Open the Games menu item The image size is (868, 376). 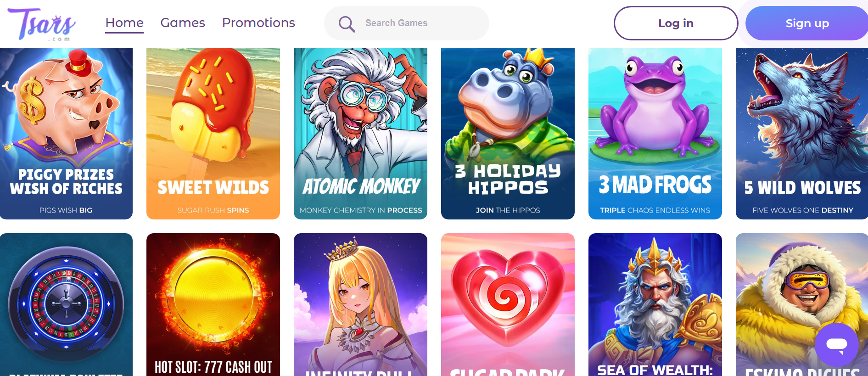(183, 23)
